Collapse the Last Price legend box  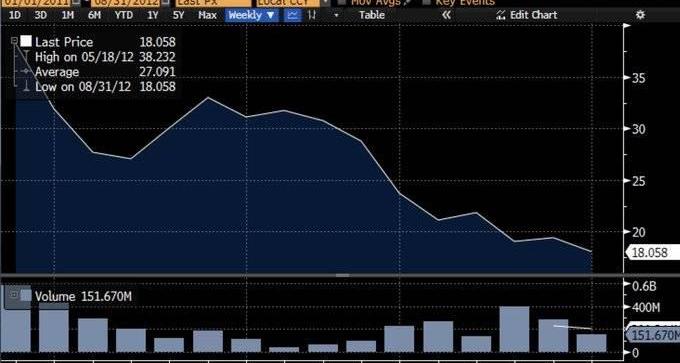click(14, 41)
